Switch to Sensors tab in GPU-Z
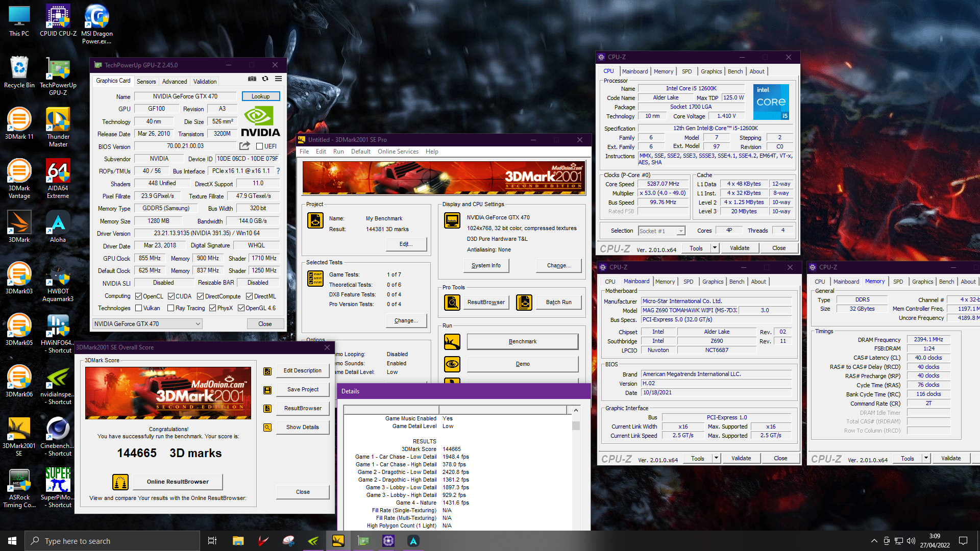The image size is (980, 551). pos(146,82)
